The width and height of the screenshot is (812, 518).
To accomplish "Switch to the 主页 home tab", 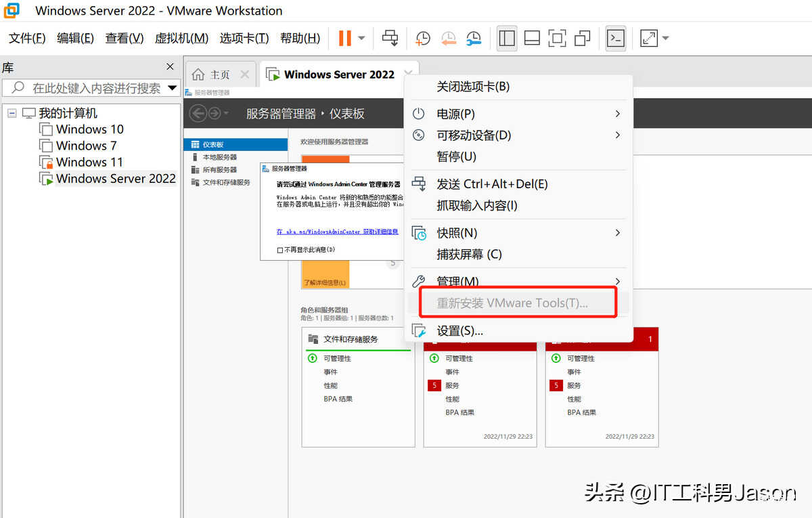I will tap(212, 74).
